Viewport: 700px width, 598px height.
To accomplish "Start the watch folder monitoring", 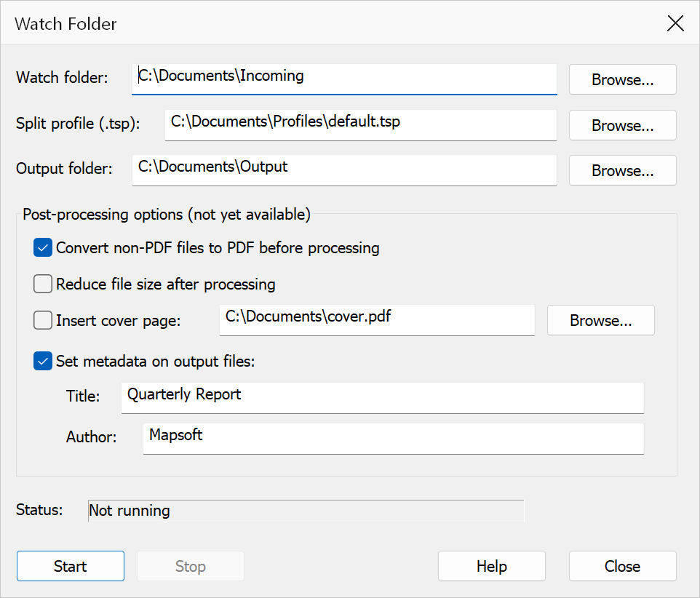I will [71, 566].
